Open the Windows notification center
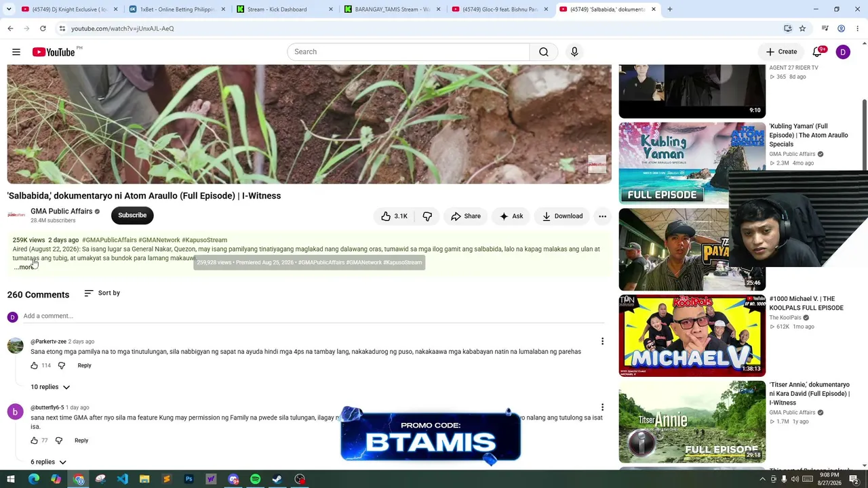Viewport: 868px width, 488px height. click(x=856, y=480)
